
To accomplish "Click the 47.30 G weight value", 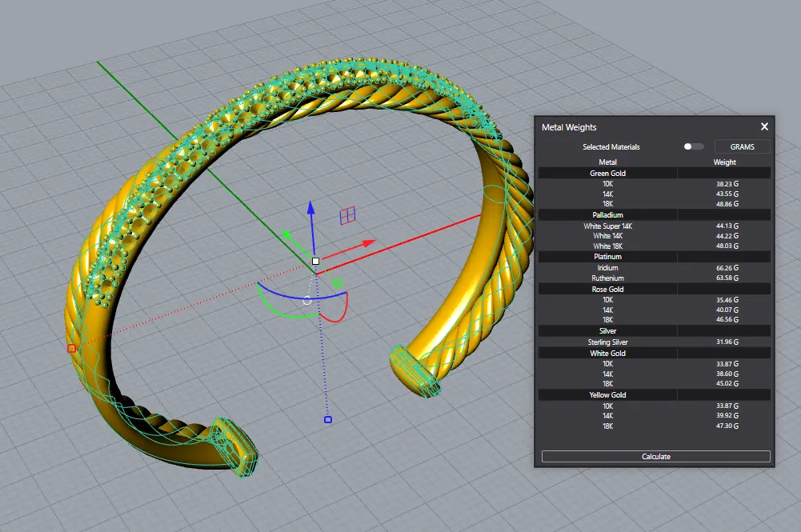I will [x=727, y=426].
